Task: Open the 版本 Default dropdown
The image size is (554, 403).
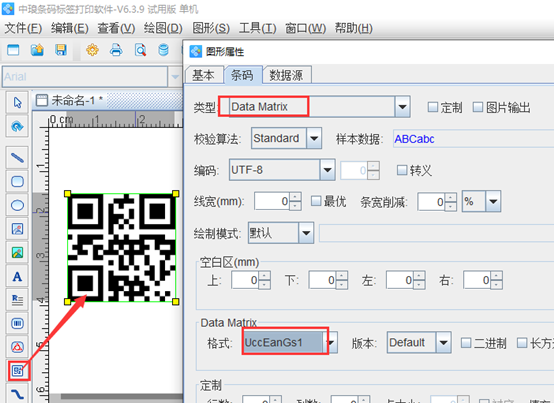Action: [x=443, y=342]
